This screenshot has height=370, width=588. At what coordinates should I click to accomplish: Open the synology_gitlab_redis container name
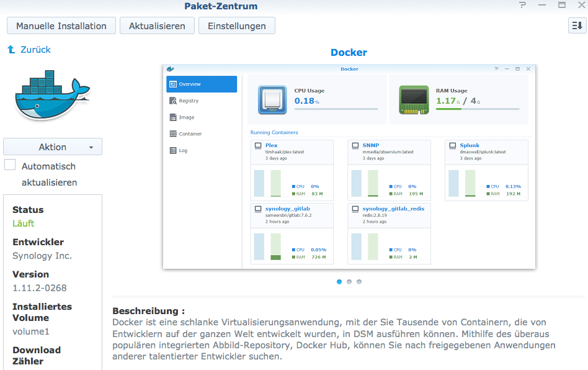(393, 209)
